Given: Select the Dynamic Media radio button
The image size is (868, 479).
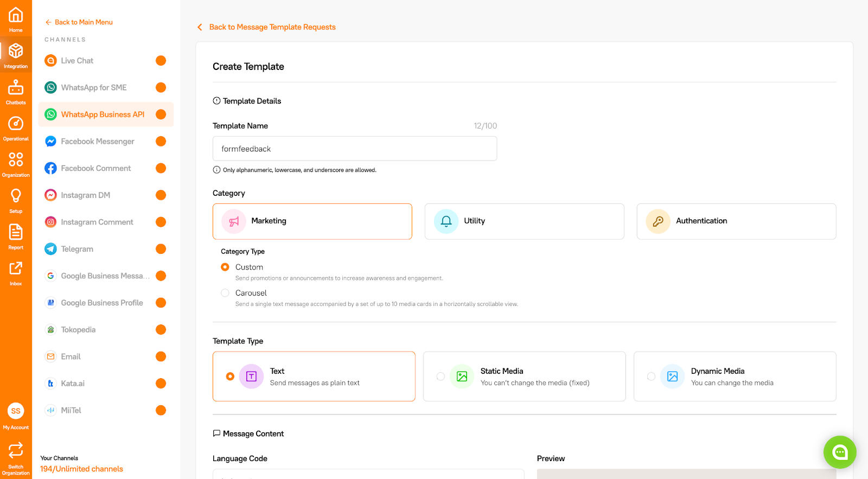Looking at the screenshot, I should 651,376.
